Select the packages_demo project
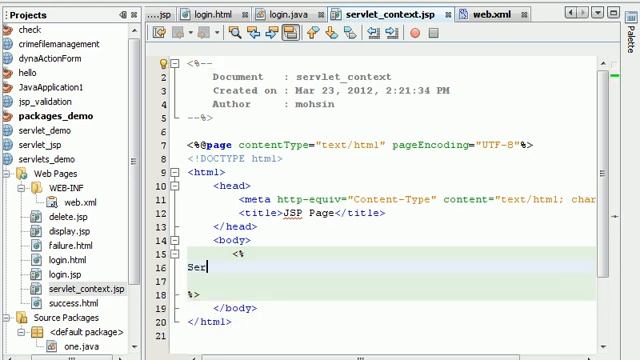Image resolution: width=640 pixels, height=360 pixels. point(56,116)
